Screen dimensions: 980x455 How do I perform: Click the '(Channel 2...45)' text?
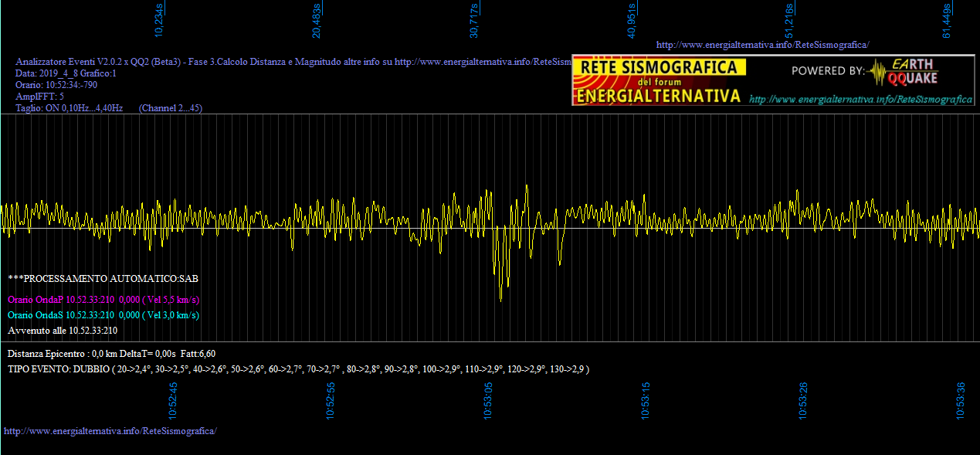pos(171,108)
